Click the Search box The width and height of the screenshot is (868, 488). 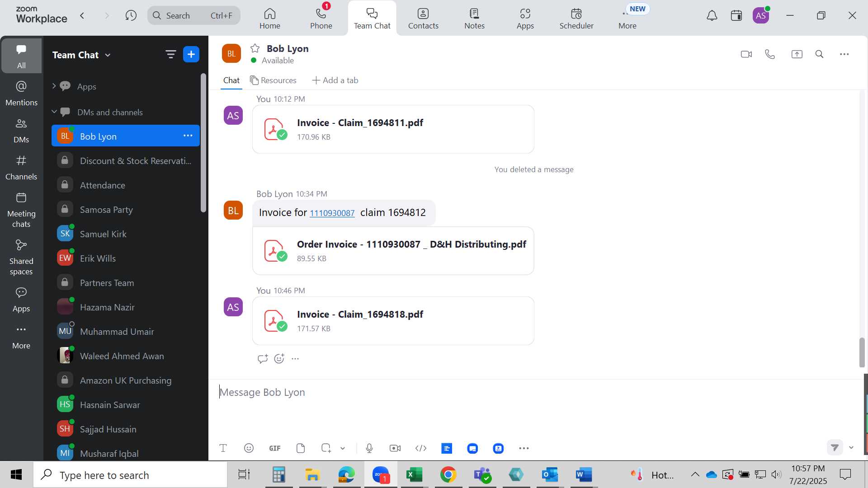coord(194,16)
